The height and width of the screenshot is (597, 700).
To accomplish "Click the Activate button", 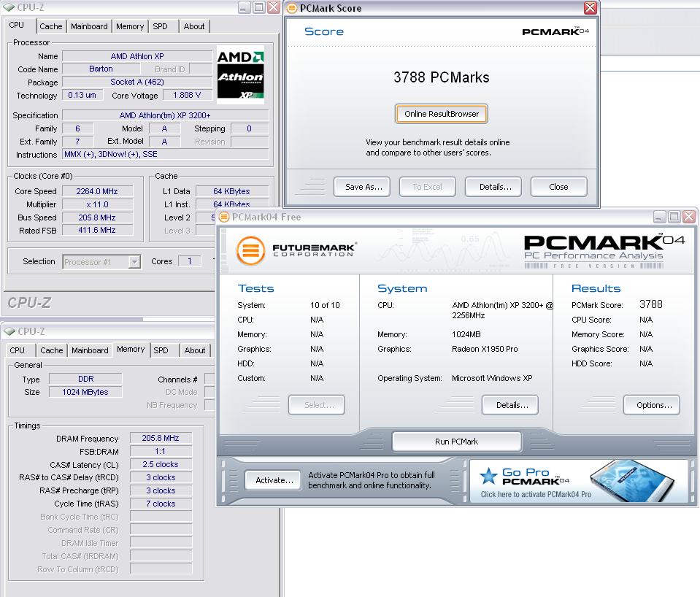I will click(x=273, y=480).
